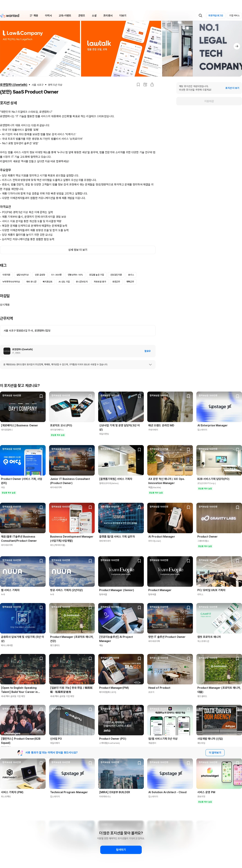The height and width of the screenshot is (868, 242).
Task: Select the 재택근무 tag
Action: click(x=130, y=281)
